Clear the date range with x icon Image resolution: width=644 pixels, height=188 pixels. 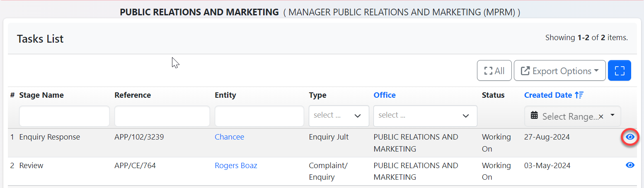[x=601, y=117]
